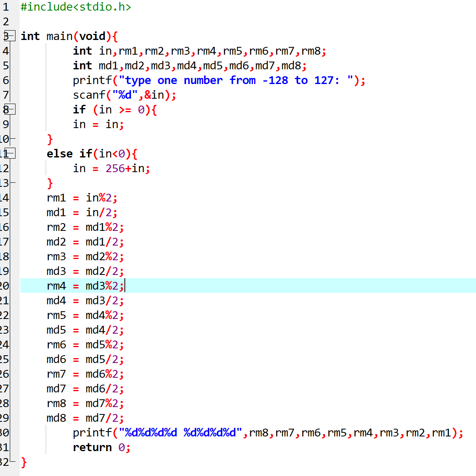The height and width of the screenshot is (476, 476).
Task: Click the 'rm6 = md5%2;' statement
Action: click(85, 345)
